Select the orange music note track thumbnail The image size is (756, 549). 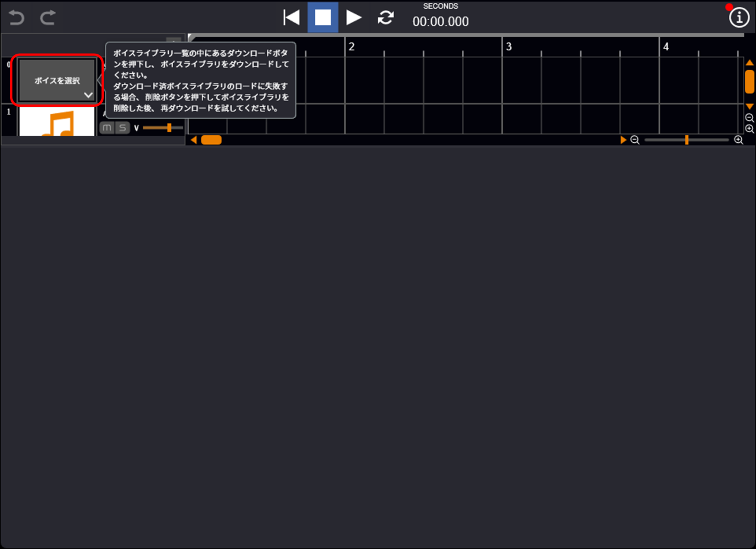(57, 122)
